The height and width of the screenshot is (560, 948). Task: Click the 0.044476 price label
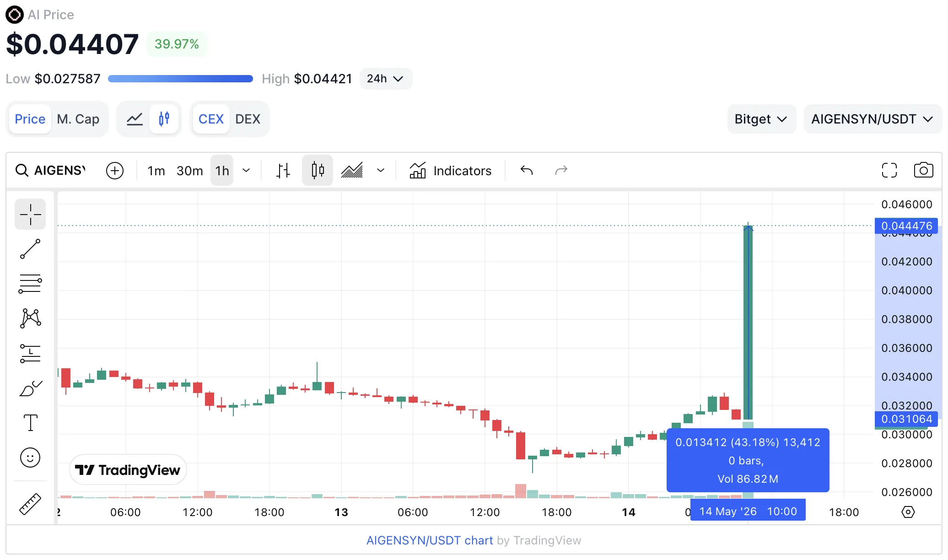pyautogui.click(x=906, y=226)
